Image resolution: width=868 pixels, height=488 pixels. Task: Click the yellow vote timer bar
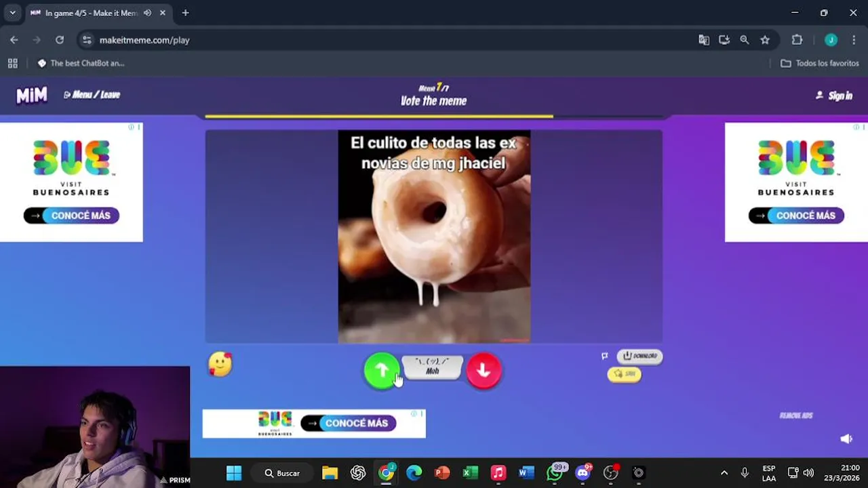click(x=379, y=117)
